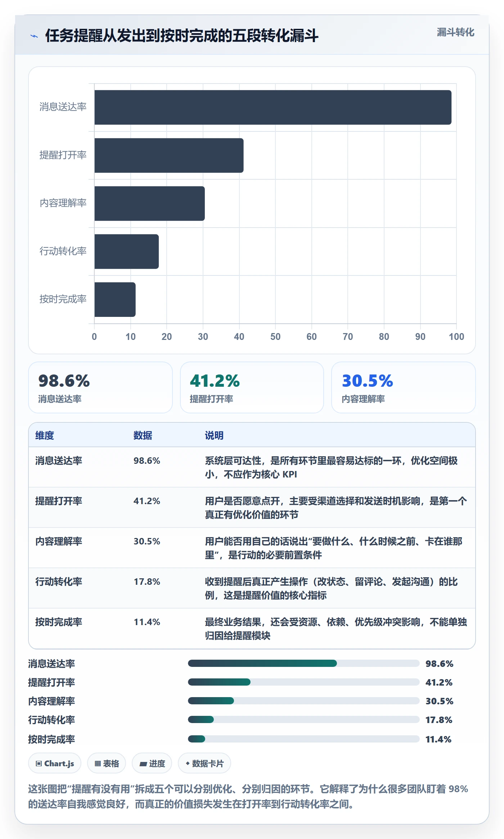Click the 内容理解率 row name in table
The height and width of the screenshot is (839, 504).
(x=59, y=541)
